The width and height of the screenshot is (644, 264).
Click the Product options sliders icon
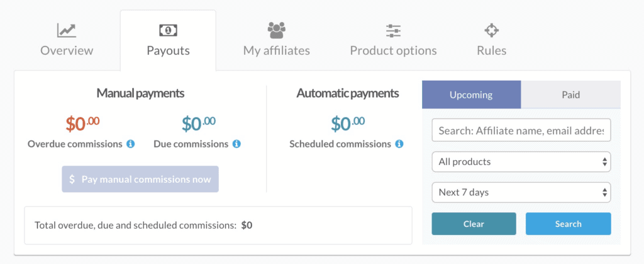(393, 31)
